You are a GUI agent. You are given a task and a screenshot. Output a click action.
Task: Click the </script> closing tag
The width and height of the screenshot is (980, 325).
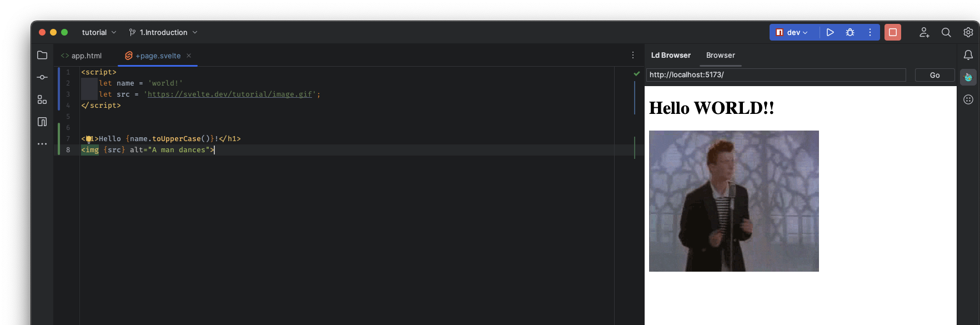[101, 106]
